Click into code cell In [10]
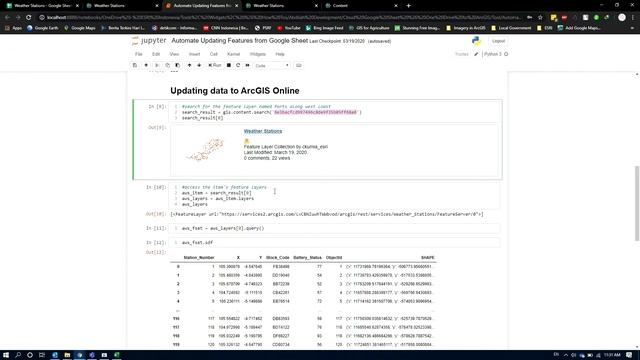The width and height of the screenshot is (640, 360). point(335,196)
